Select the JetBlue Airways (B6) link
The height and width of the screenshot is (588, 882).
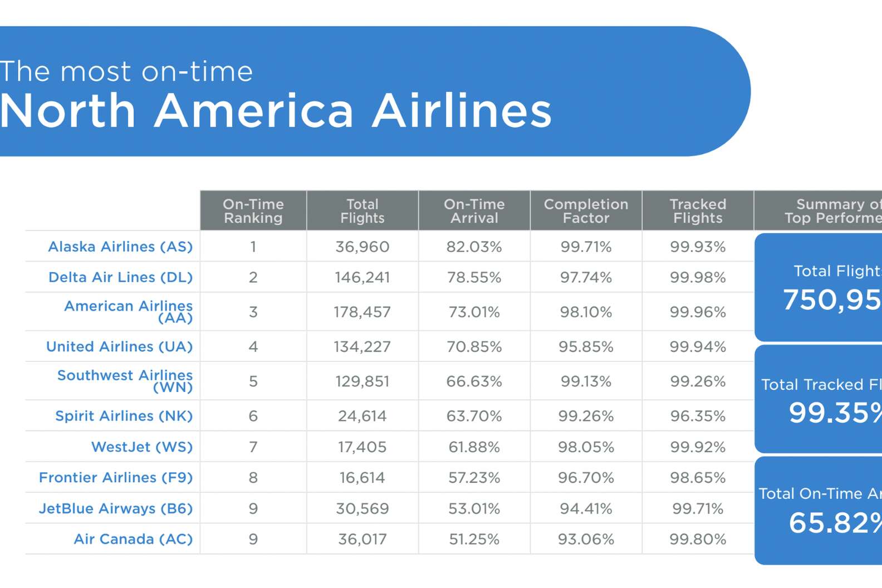[116, 508]
